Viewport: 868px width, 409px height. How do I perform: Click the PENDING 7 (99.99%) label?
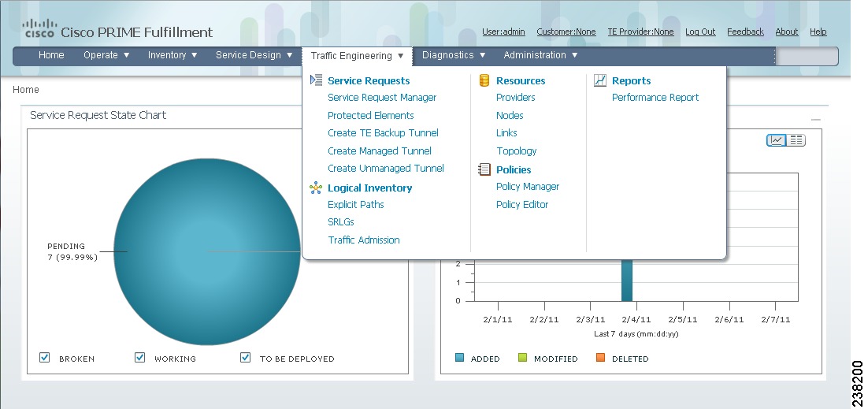click(72, 251)
